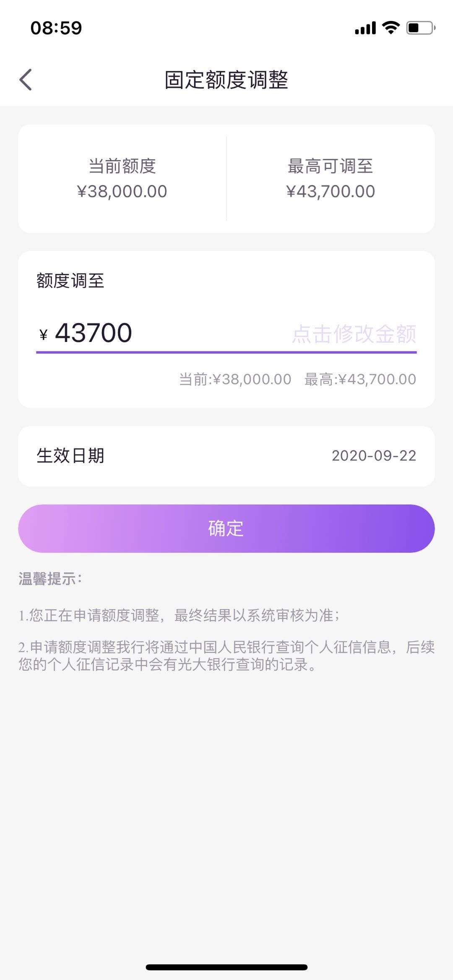Screen dimensions: 453x980
Task: Tap the 当前:¥38,000.00 hint below input
Action: point(235,379)
